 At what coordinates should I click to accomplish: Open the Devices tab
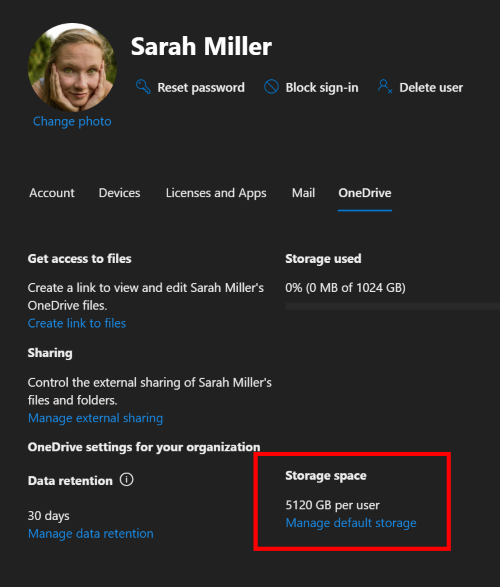click(x=119, y=193)
